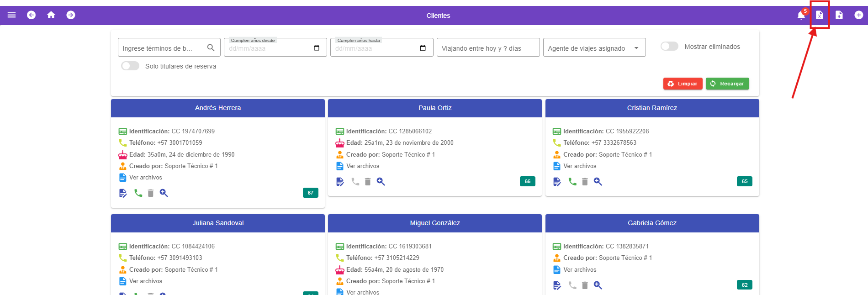868x295 pixels.
Task: Open Cumplen años desde calendar picker
Action: (x=317, y=48)
